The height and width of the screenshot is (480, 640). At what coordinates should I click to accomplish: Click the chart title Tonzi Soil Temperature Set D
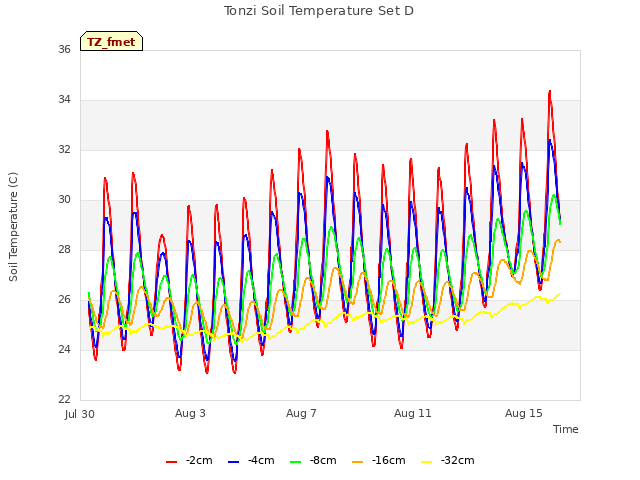[x=319, y=11]
